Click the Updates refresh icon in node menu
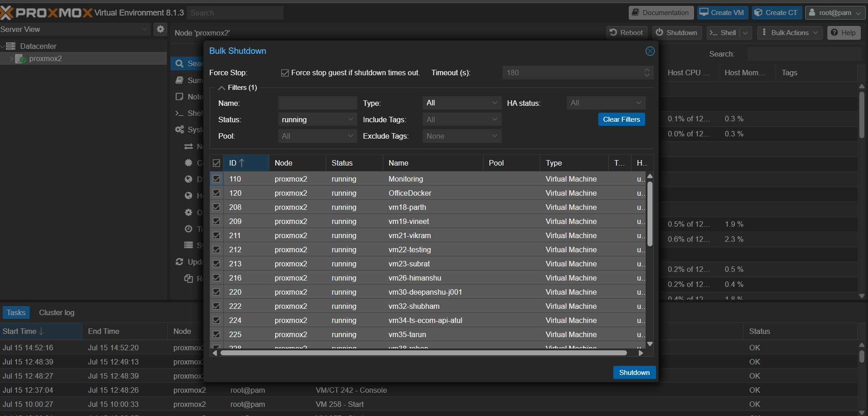 (180, 262)
